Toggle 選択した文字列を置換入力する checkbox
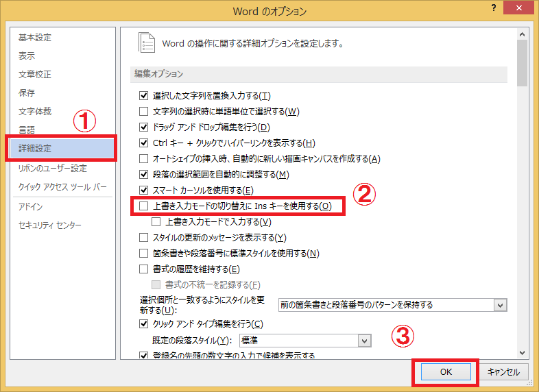Viewport: 539px width, 392px height. point(143,95)
